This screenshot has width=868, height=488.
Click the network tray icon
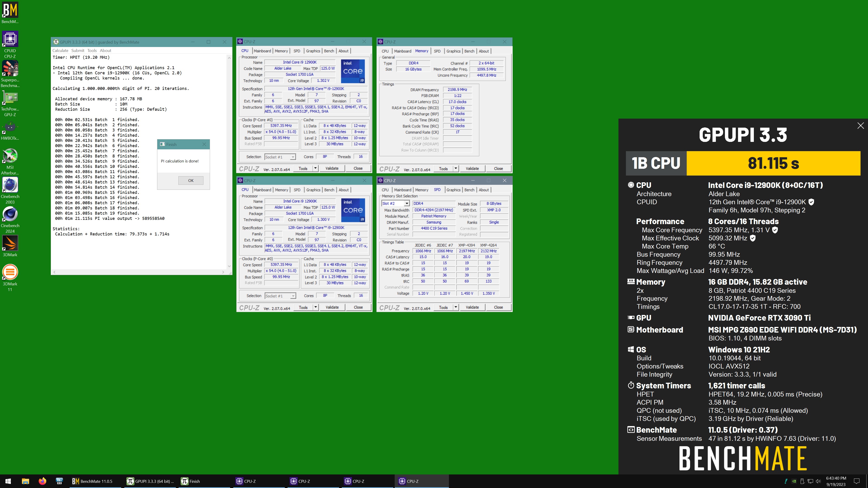810,481
